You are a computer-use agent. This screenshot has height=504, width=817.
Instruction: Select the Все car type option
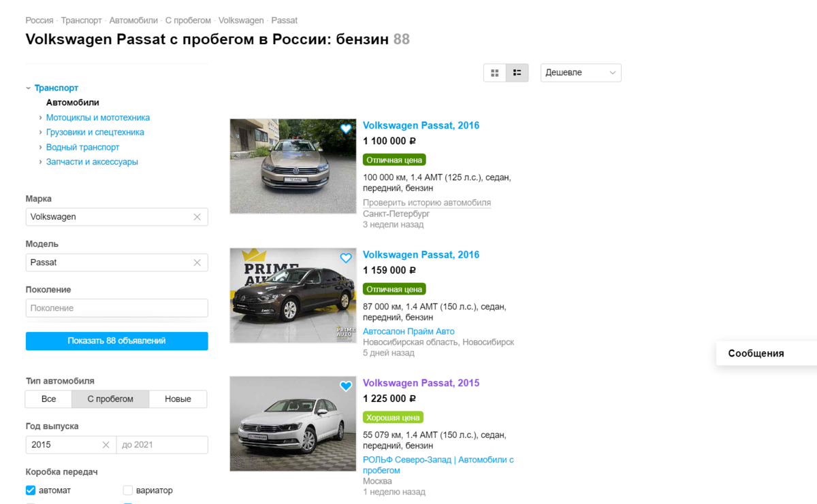(48, 399)
